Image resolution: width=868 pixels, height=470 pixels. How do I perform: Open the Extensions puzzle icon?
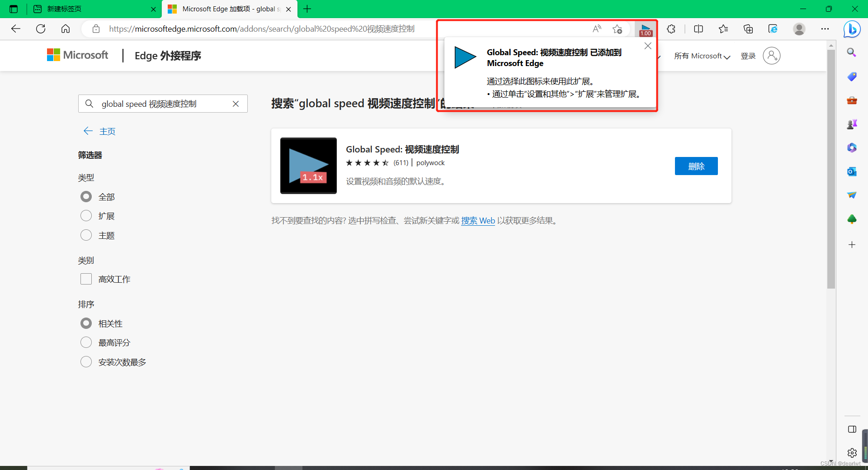671,29
